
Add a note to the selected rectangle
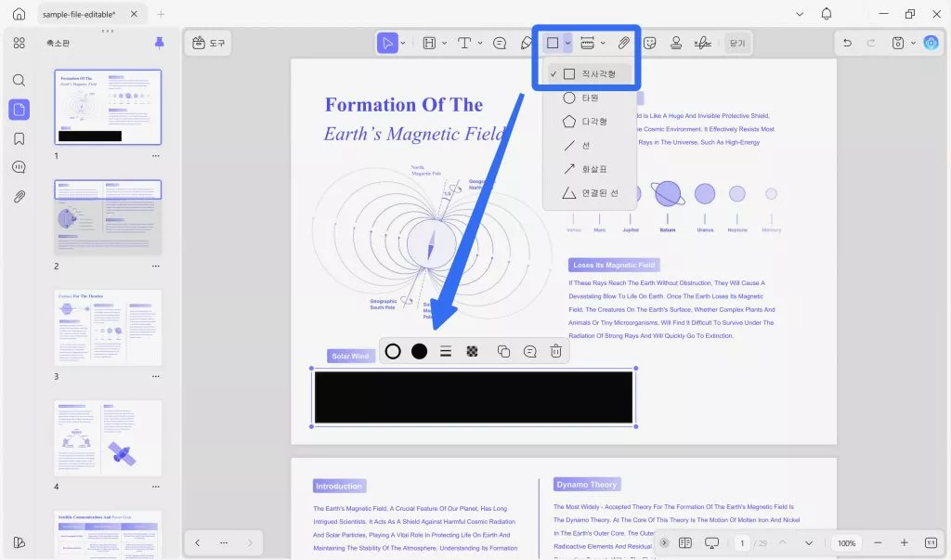pos(530,351)
